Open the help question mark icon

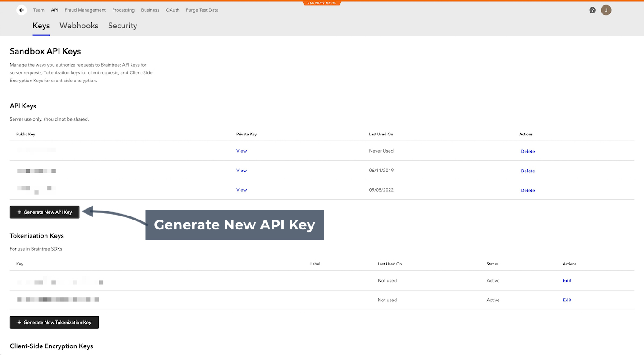click(593, 10)
